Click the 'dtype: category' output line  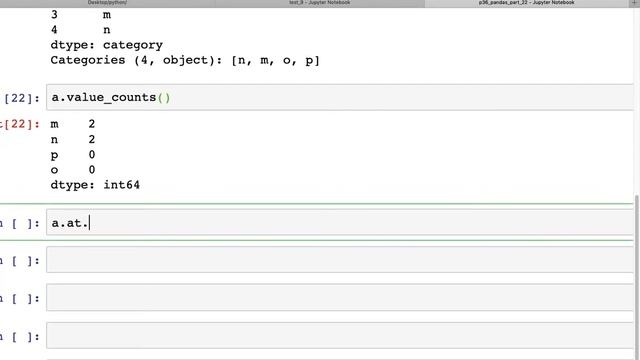pos(107,45)
